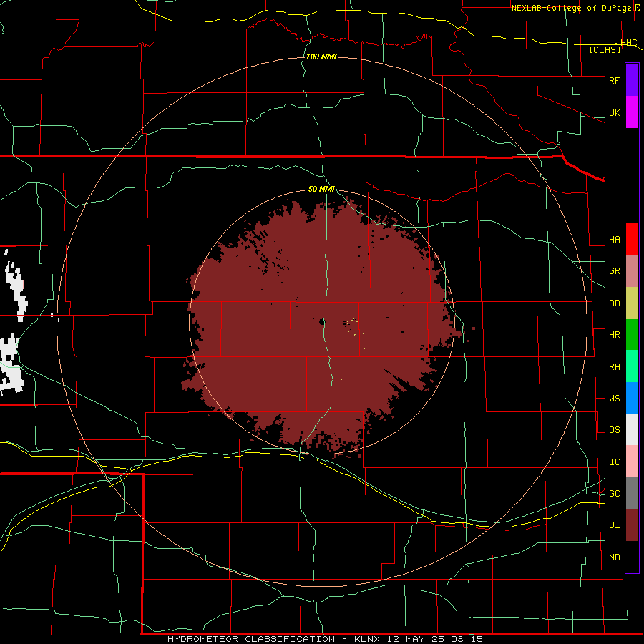Screen dimensions: 644x644
Task: Click the BD yellow legend color swatch
Action: tap(632, 303)
